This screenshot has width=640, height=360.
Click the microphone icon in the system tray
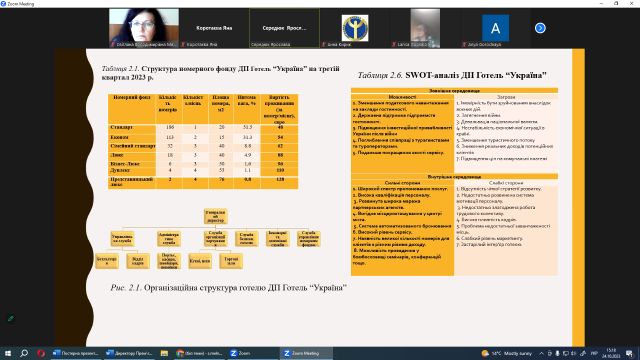[557, 353]
